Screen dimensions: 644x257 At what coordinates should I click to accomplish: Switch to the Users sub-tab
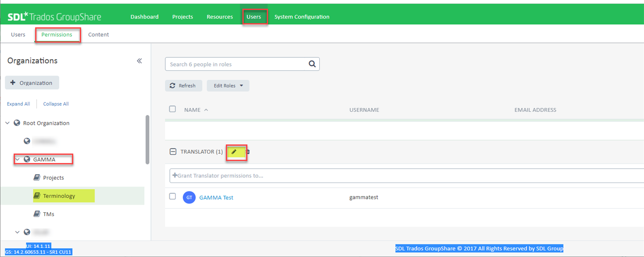pyautogui.click(x=18, y=34)
